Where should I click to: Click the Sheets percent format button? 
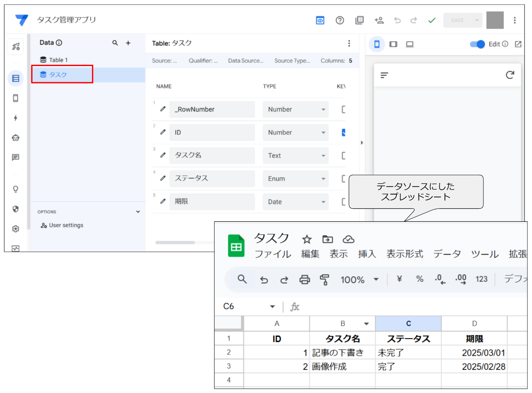[x=420, y=279]
